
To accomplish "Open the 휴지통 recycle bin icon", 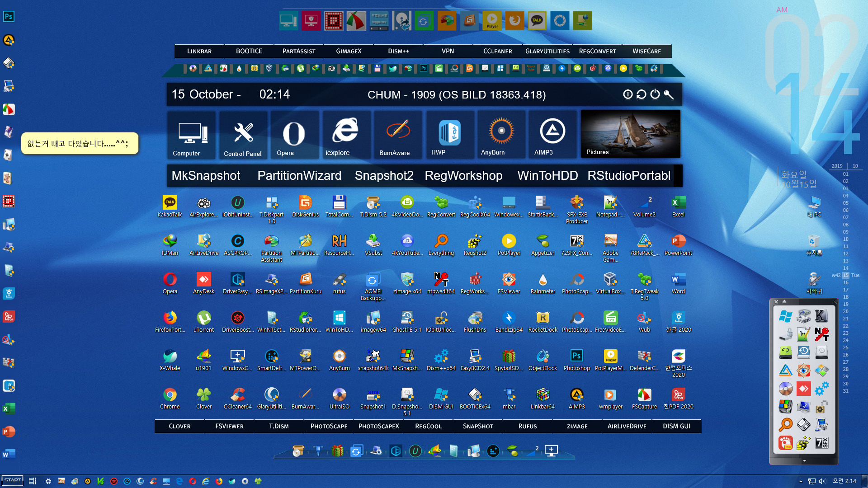I will pos(814,245).
